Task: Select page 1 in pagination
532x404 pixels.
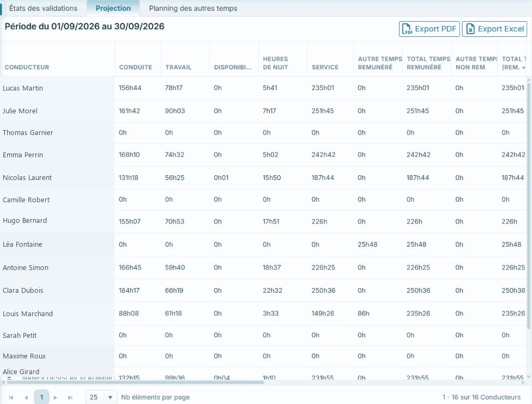Action: [41, 397]
